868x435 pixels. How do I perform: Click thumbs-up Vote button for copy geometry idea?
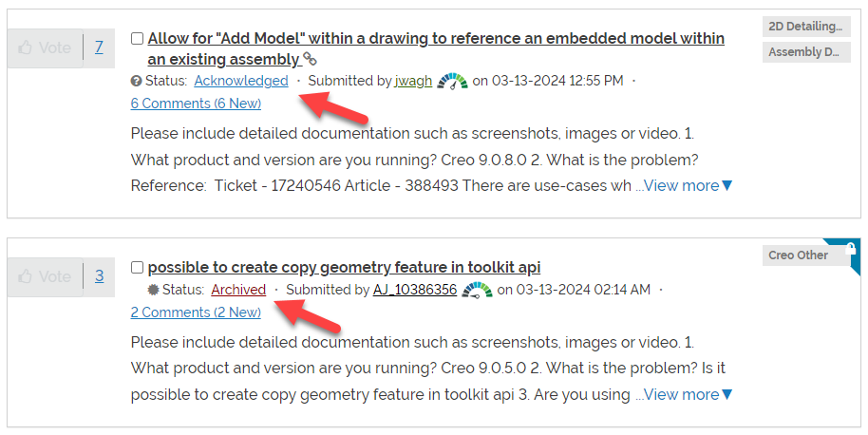pyautogui.click(x=45, y=276)
